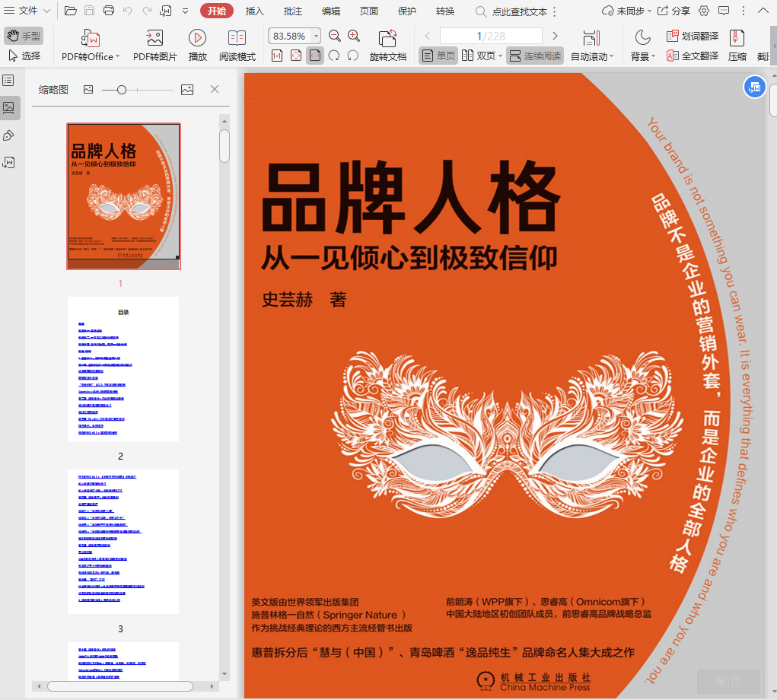777x700 pixels.
Task: Click the zoom in magnifier icon
Action: (x=354, y=36)
